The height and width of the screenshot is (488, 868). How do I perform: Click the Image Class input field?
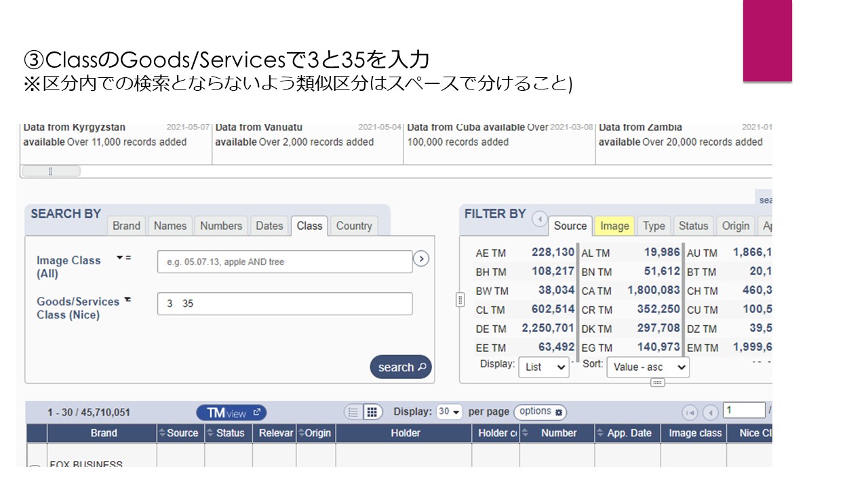click(285, 262)
